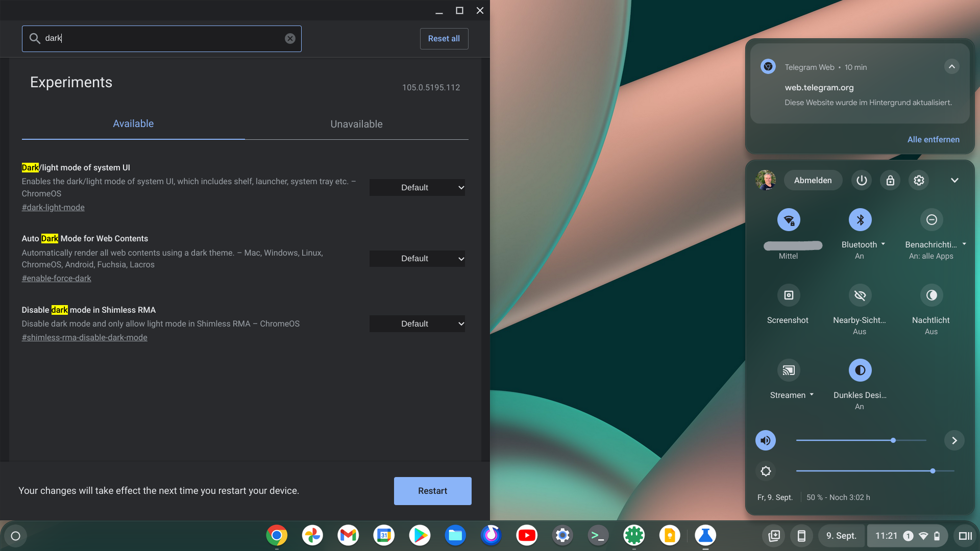This screenshot has width=980, height=551.
Task: Click the Restart button
Action: [x=432, y=491]
